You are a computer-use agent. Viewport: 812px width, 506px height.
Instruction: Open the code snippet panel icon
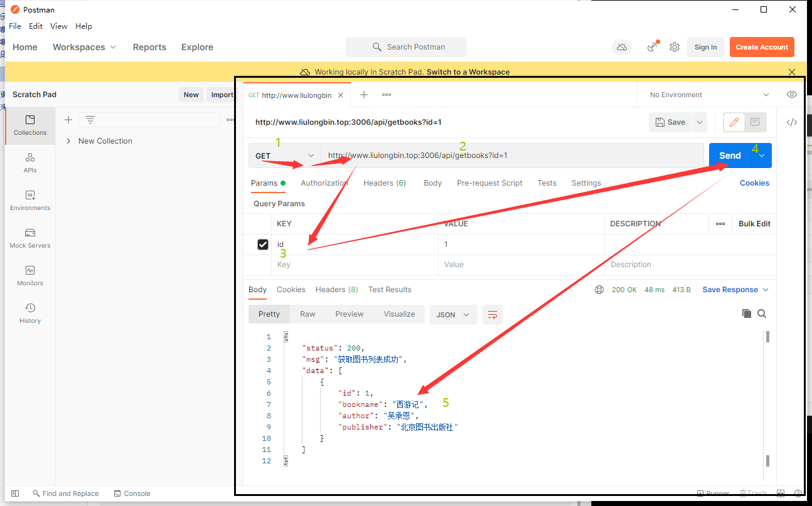[792, 122]
